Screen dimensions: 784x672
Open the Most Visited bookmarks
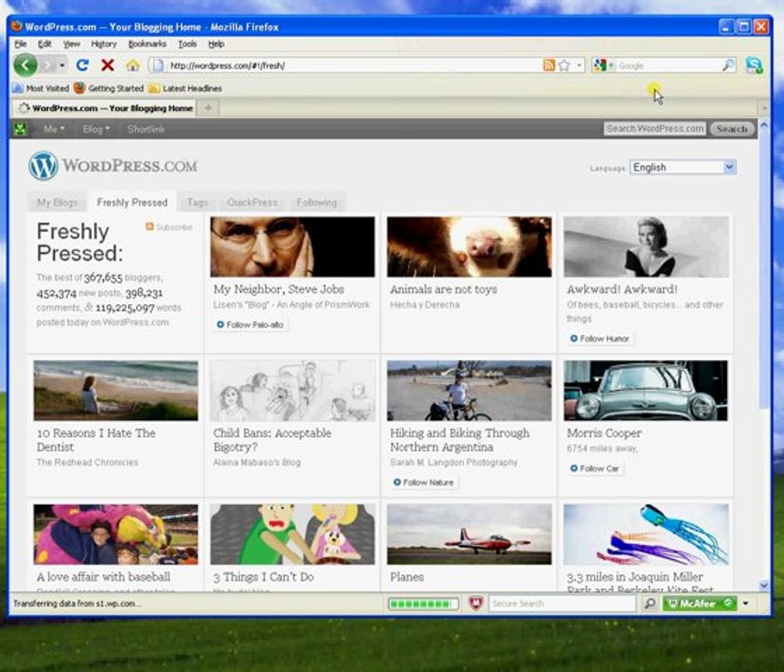[x=41, y=89]
